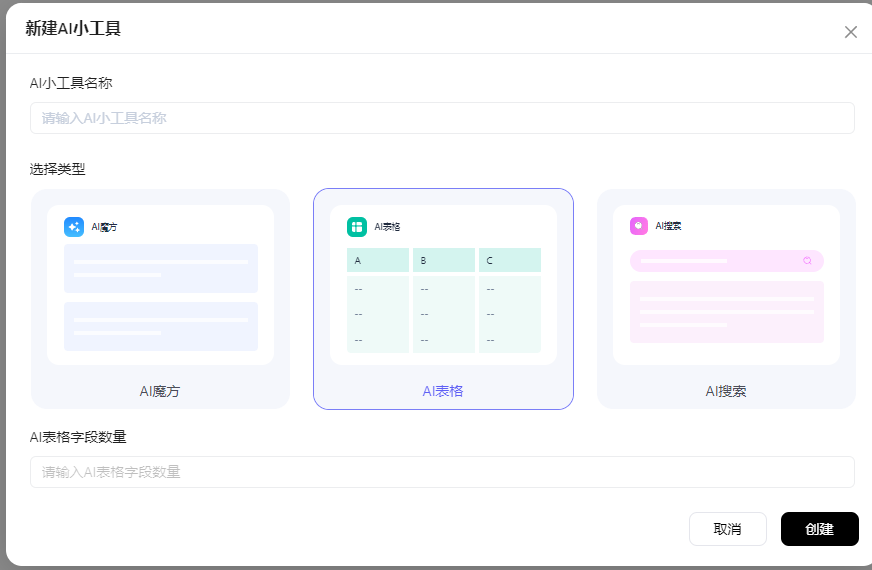Select the AI搜索 type card
Screen dimensions: 872x570
[x=726, y=299]
